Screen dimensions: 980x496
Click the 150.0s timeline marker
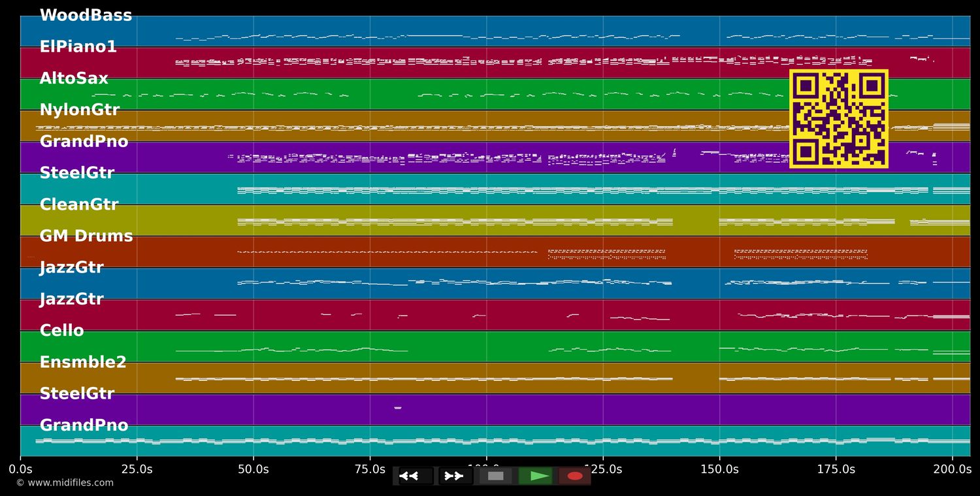coord(719,469)
